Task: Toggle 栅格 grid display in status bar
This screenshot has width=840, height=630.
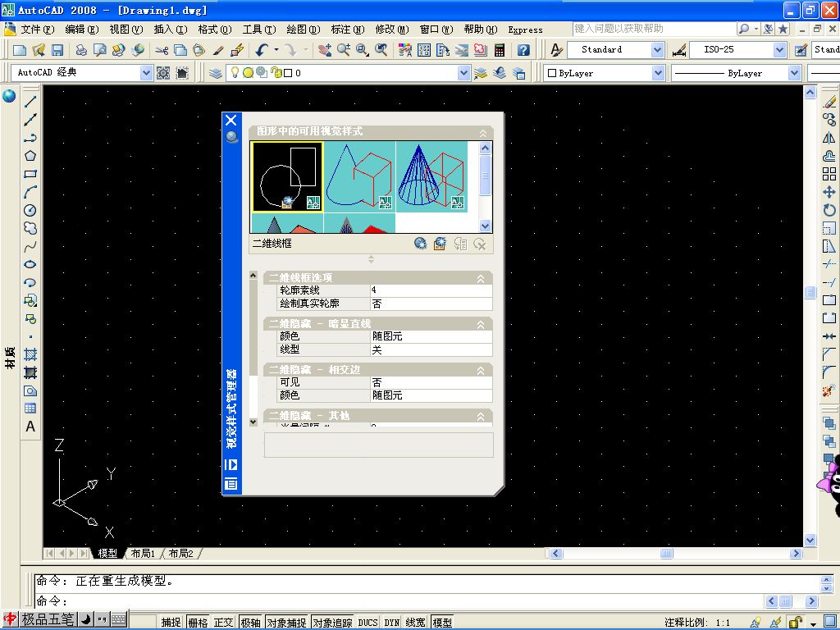Action: [198, 622]
